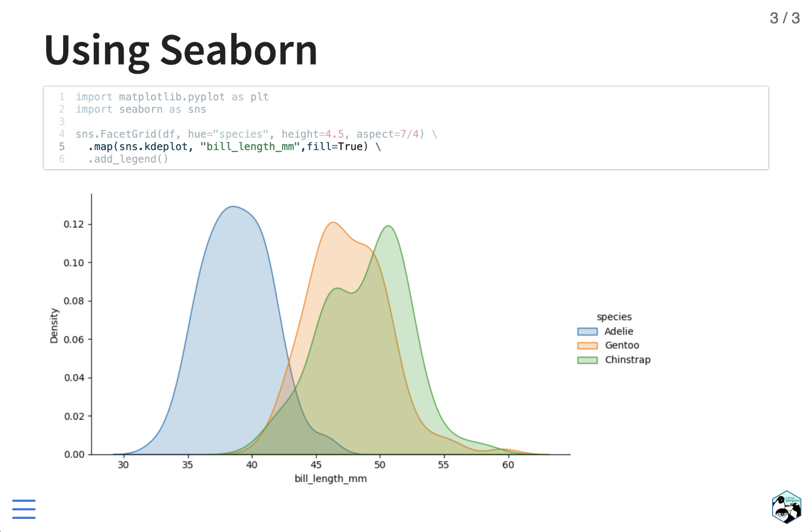Select the Using Seaborn slide title
812x532 pixels.
coord(180,49)
